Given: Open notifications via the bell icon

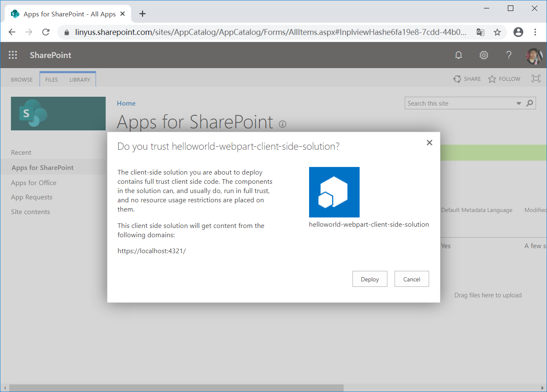Looking at the screenshot, I should tap(459, 55).
